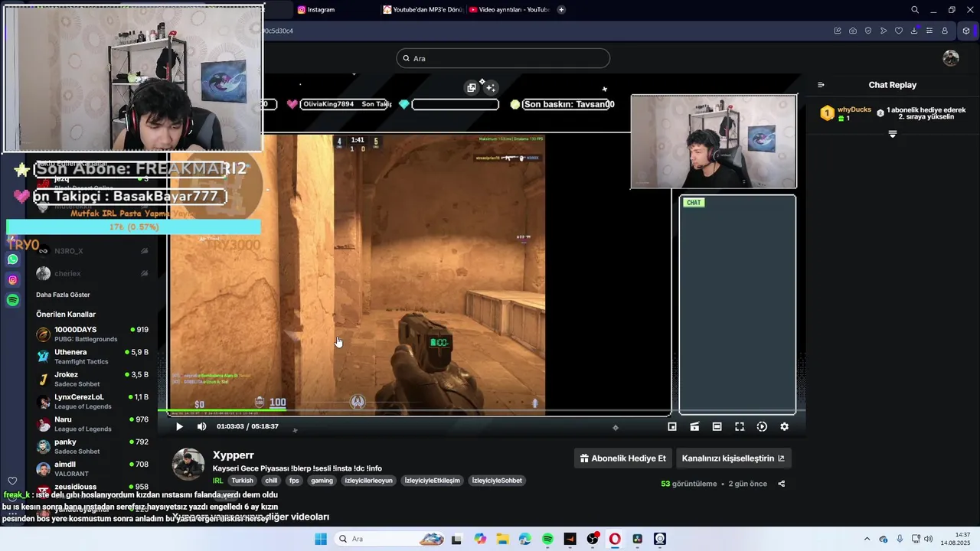The height and width of the screenshot is (551, 980).
Task: Open aimdll recommended channel
Action: point(92,468)
